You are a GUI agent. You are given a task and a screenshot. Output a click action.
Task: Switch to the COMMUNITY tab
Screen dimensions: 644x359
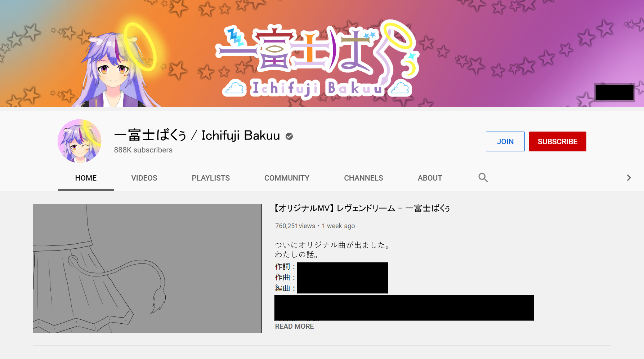point(287,178)
